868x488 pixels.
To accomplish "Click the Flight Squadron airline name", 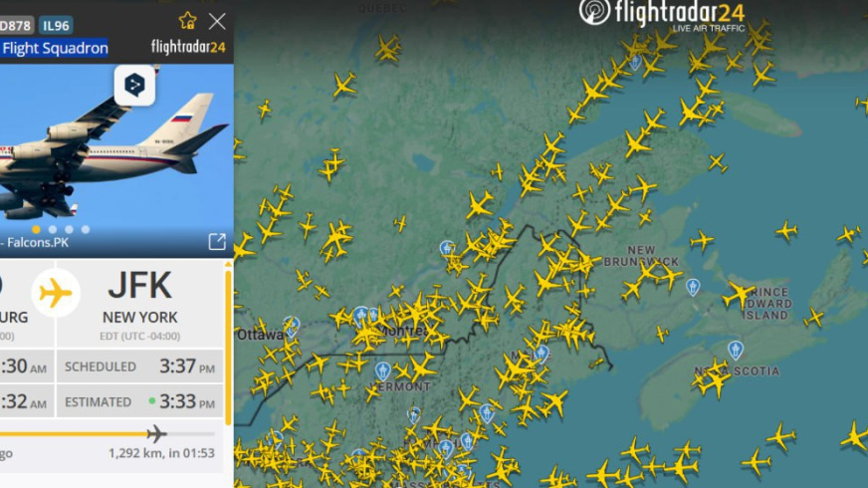I will tap(54, 48).
